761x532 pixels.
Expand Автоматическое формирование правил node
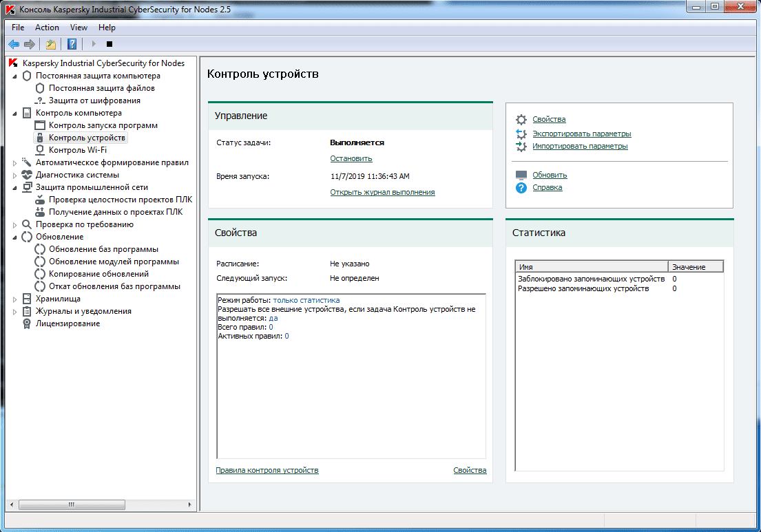(x=14, y=163)
